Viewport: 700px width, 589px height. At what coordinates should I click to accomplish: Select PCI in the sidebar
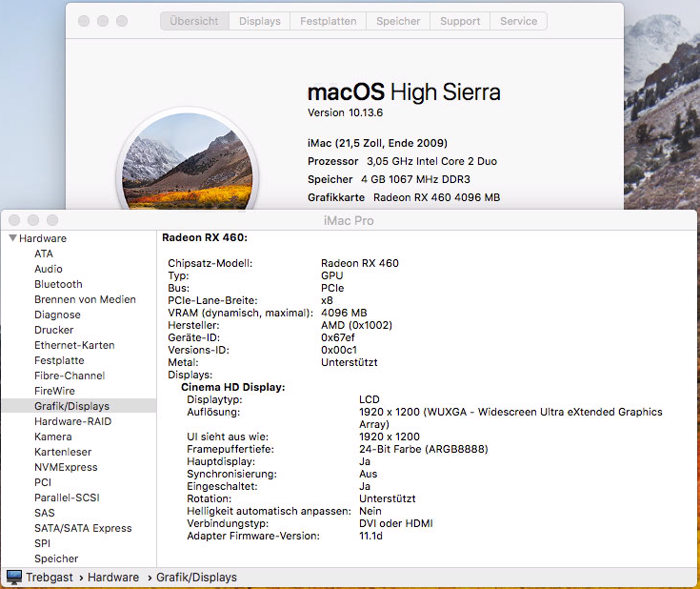click(x=43, y=482)
